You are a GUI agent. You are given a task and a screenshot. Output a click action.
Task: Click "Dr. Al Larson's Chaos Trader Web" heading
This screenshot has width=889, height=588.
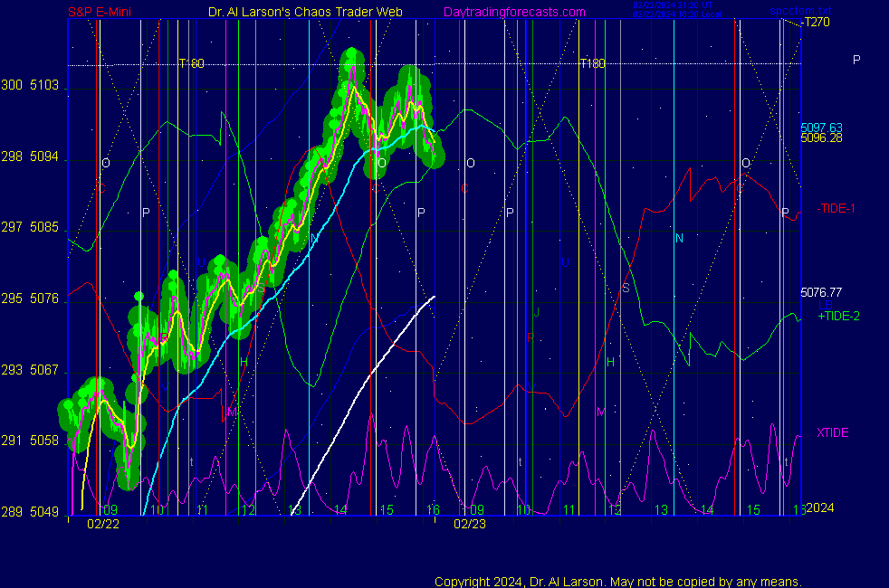(x=305, y=12)
